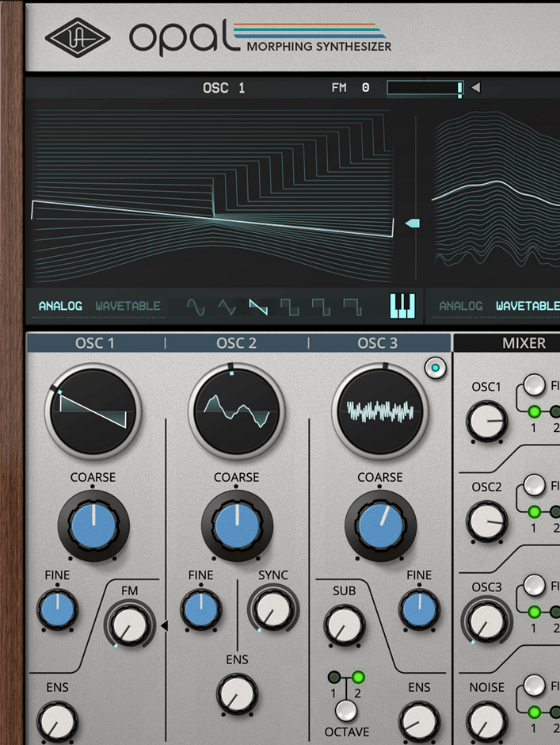
Task: Click the FM amount slider bar
Action: click(x=425, y=88)
